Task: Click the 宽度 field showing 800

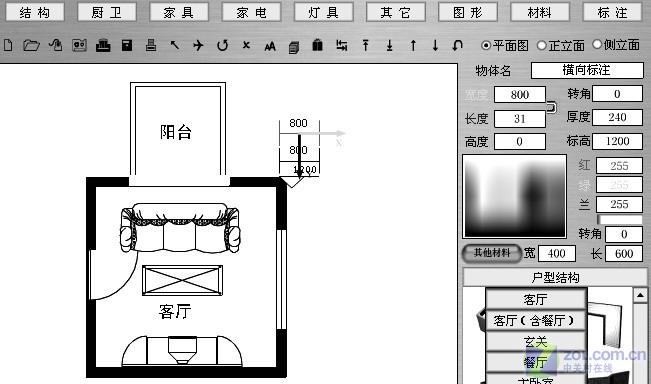Action: click(x=519, y=95)
